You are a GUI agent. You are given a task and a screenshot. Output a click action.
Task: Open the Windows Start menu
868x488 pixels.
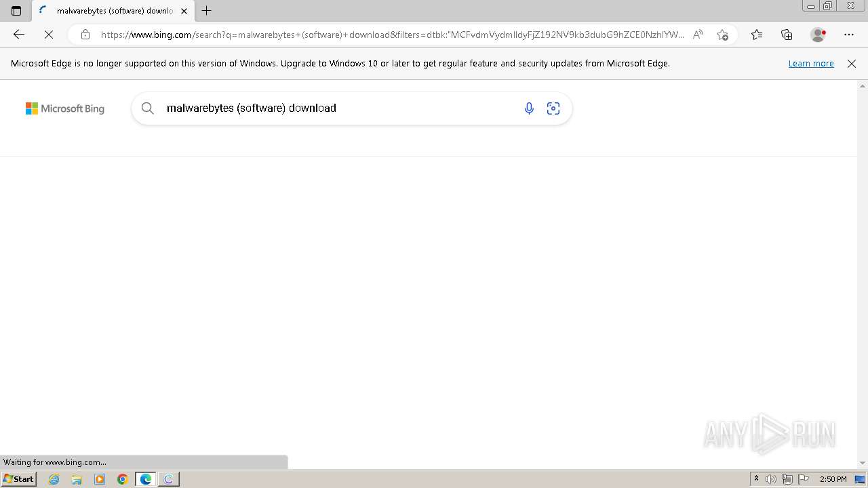[18, 479]
